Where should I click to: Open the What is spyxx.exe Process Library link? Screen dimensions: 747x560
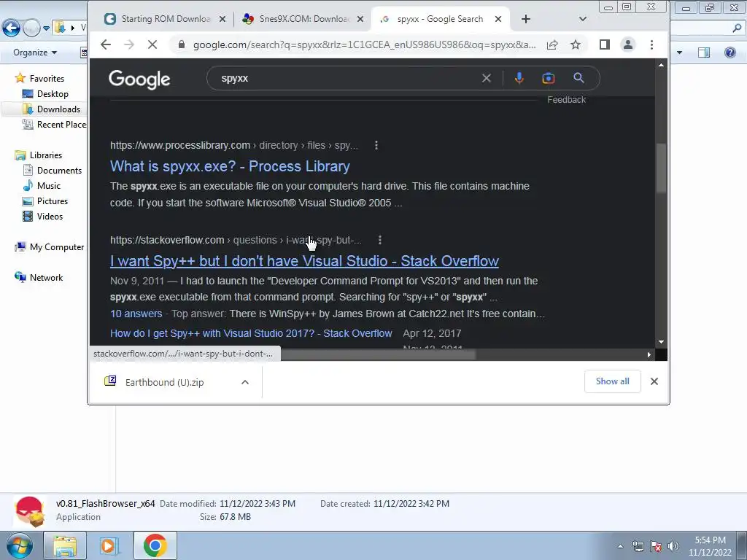[230, 166]
